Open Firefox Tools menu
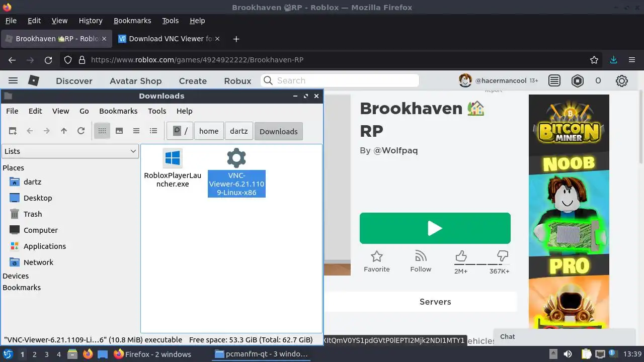 coord(170,21)
